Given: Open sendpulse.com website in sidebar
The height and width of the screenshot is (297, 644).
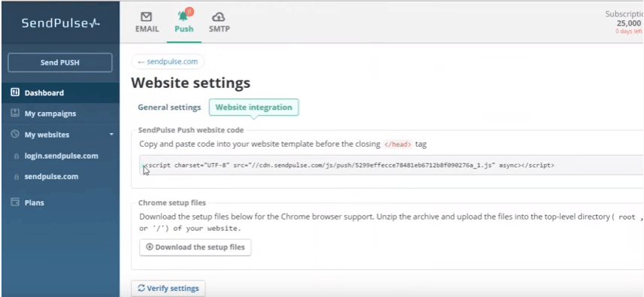Looking at the screenshot, I should click(51, 177).
